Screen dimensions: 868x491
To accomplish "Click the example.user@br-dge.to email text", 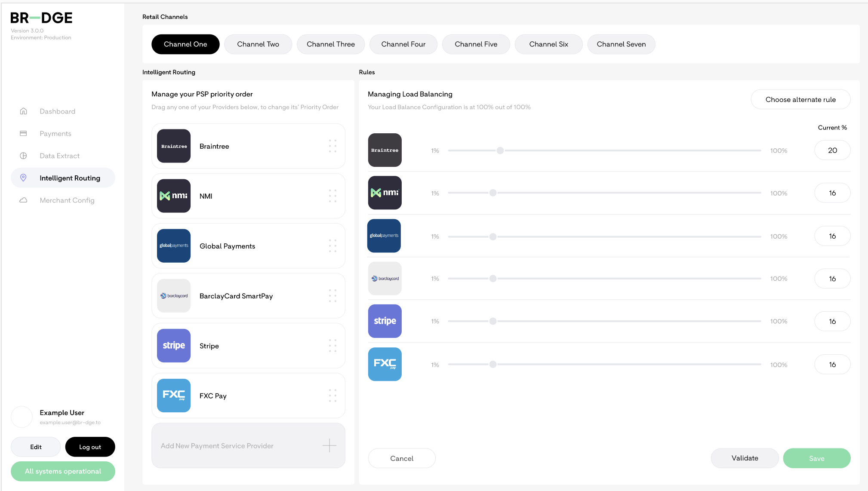I will click(x=70, y=422).
